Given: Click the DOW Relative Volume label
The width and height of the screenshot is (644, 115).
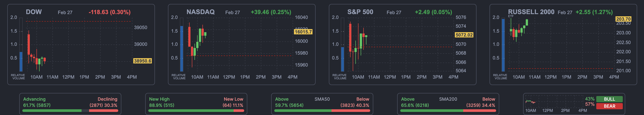Looking at the screenshot, I should 18,77.
